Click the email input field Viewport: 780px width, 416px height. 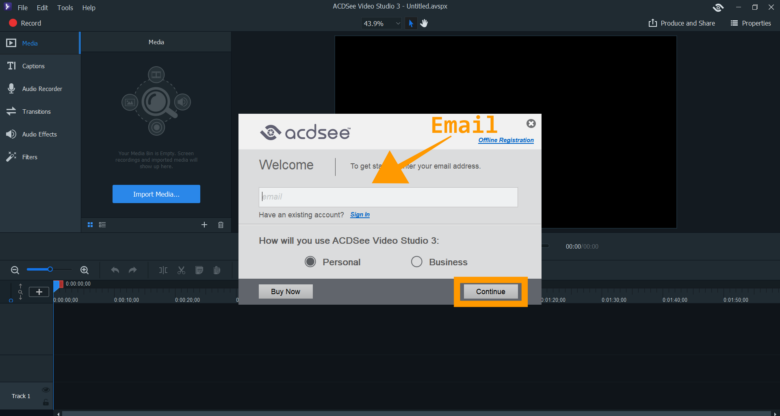click(x=388, y=197)
